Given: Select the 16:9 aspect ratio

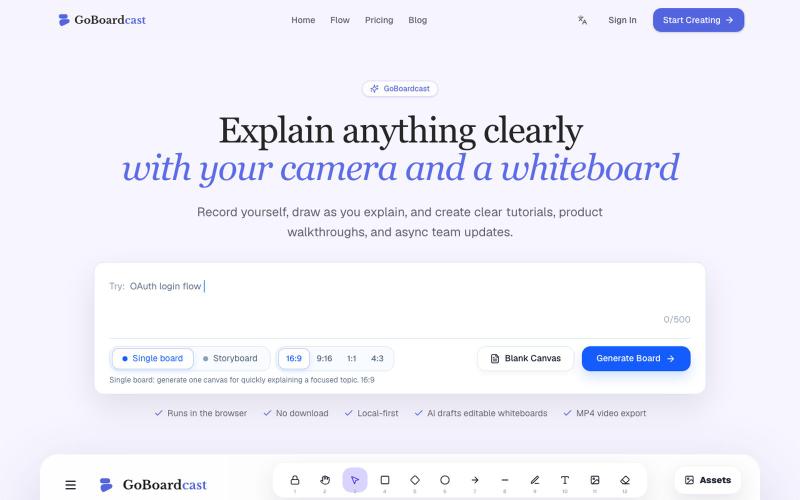Looking at the screenshot, I should (294, 359).
